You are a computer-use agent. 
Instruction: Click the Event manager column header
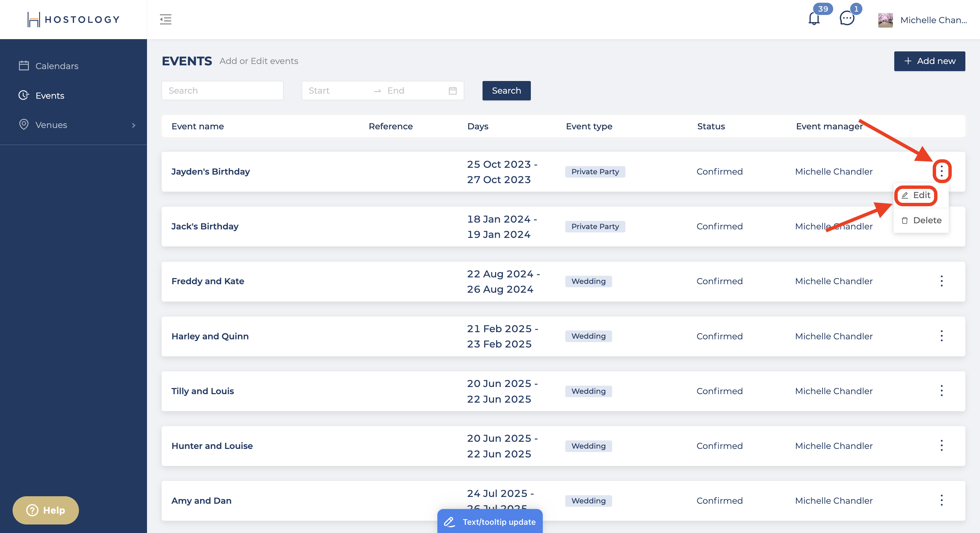[x=829, y=126]
